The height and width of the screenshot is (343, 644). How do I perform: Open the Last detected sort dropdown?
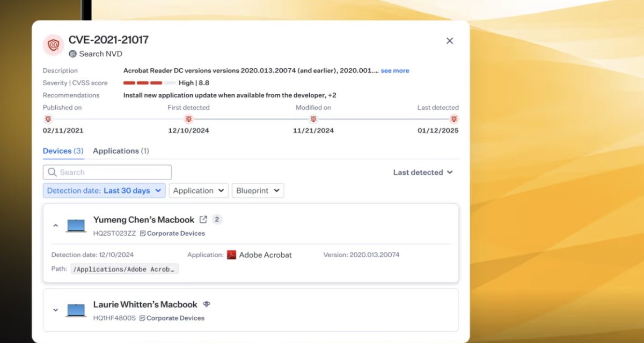pos(423,173)
